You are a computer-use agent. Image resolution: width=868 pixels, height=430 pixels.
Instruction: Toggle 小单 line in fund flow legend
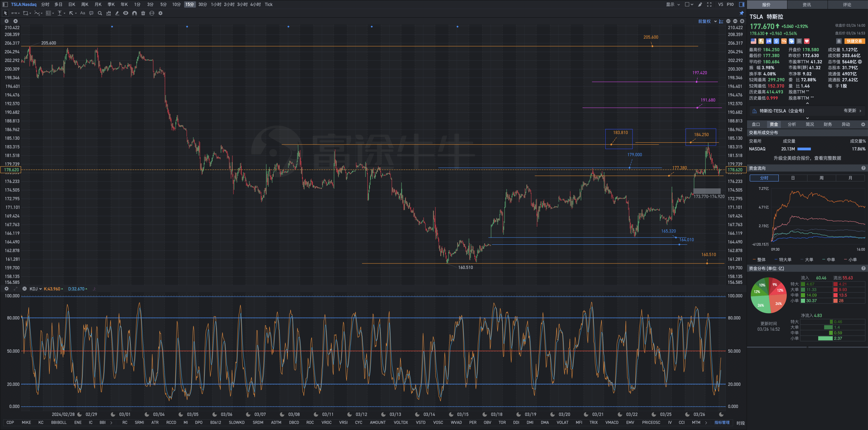click(850, 260)
